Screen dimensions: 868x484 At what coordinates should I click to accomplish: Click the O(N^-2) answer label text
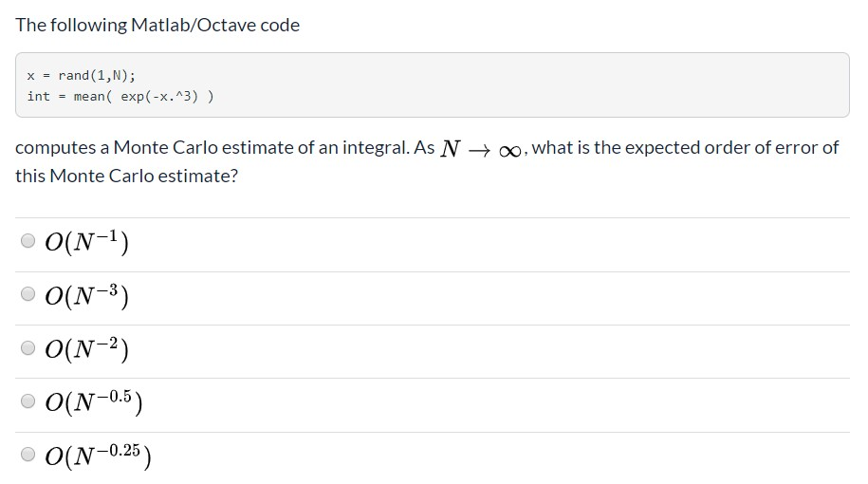(87, 349)
